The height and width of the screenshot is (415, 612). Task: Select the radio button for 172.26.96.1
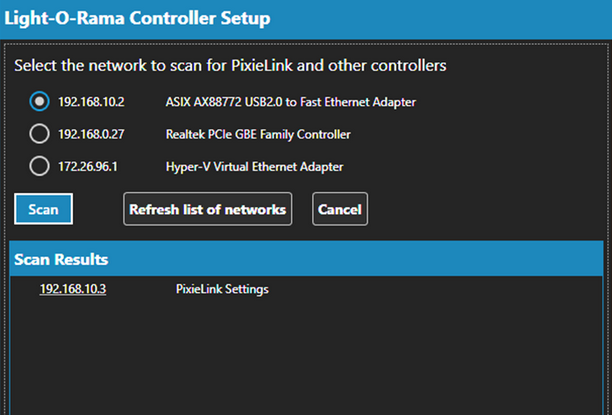coord(40,166)
